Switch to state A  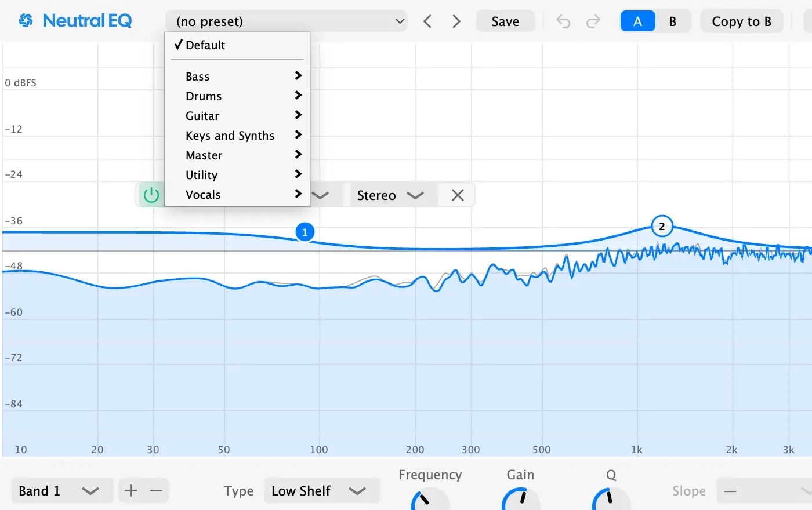pos(637,21)
